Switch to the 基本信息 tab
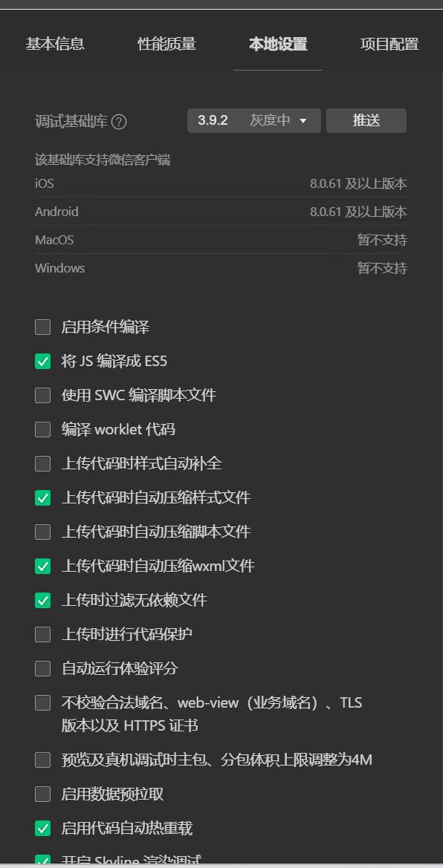Viewport: 443px width, 868px height. (55, 44)
